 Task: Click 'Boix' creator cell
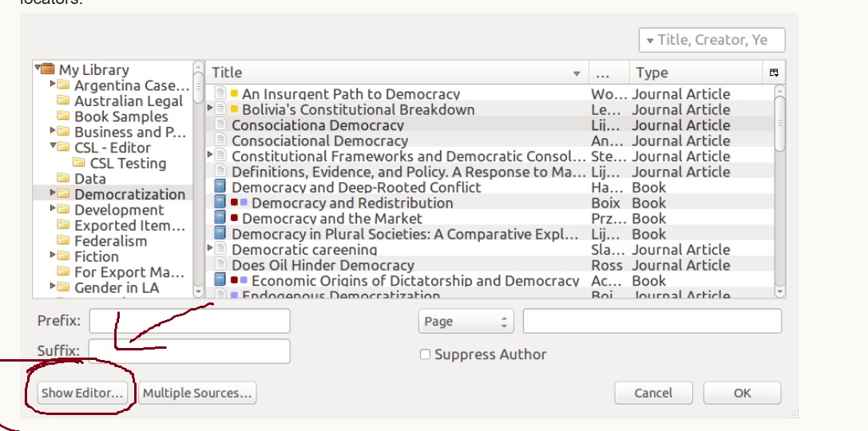tap(605, 203)
